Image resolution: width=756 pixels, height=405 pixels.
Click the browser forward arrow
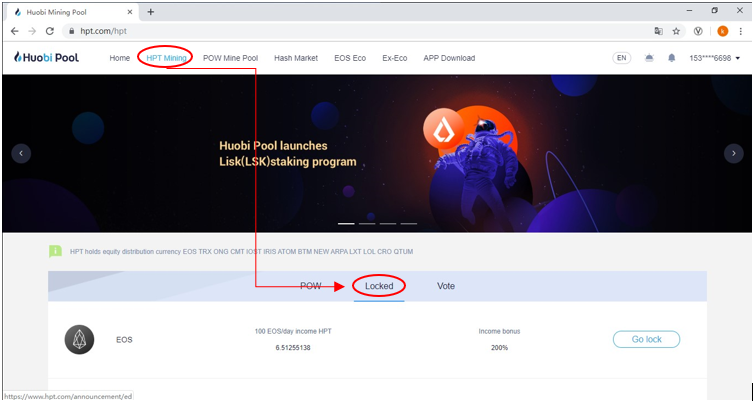[x=32, y=31]
